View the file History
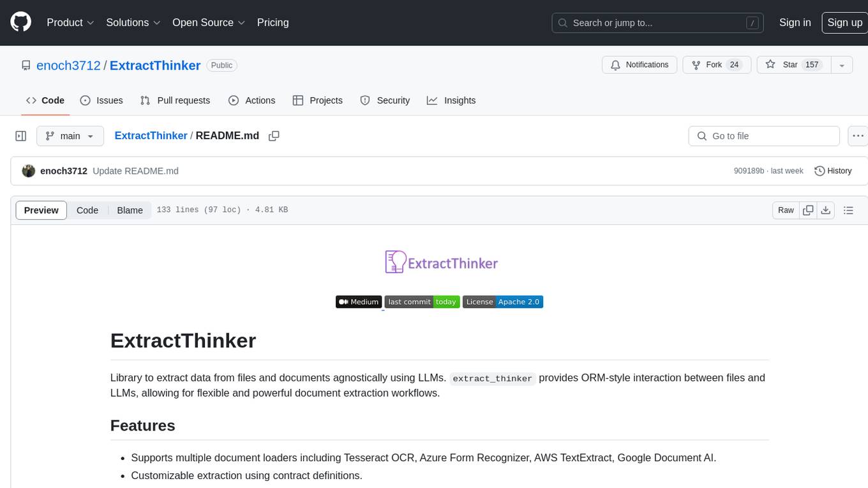 [x=833, y=171]
